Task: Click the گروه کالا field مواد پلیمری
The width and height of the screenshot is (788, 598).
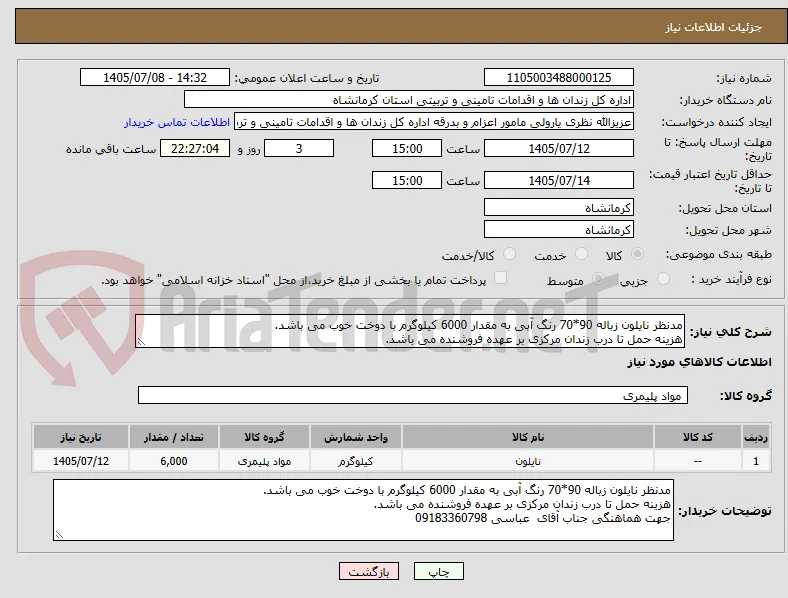Action: point(413,395)
